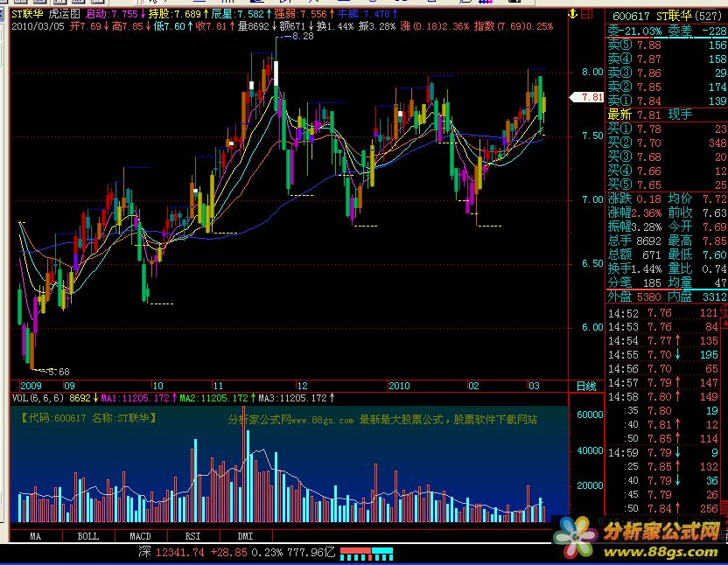The height and width of the screenshot is (565, 728).
Task: Click the 日线 period label
Action: point(585,386)
